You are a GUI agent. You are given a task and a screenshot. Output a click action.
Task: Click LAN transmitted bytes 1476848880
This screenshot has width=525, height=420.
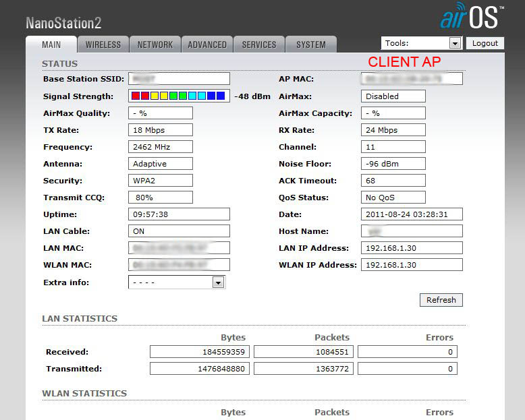point(200,369)
